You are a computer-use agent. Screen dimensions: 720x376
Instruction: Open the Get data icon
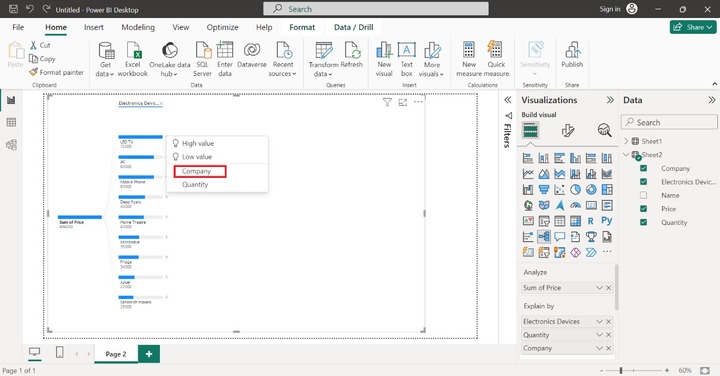(106, 51)
